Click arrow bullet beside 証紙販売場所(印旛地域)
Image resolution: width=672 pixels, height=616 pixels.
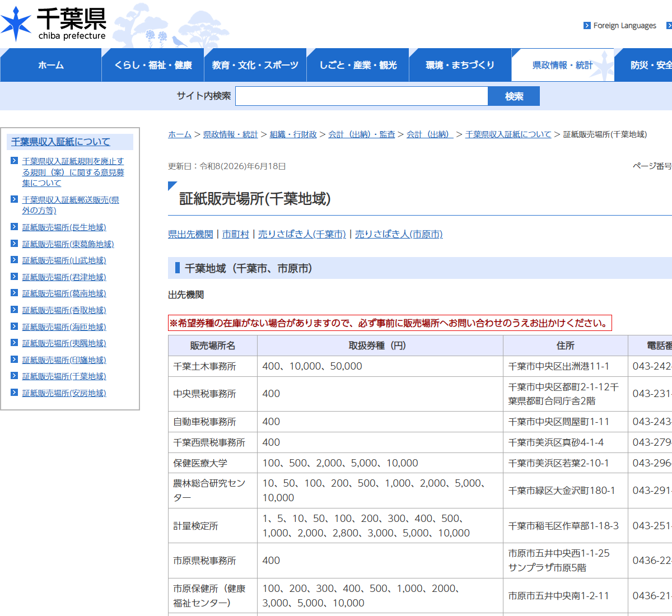coord(15,360)
